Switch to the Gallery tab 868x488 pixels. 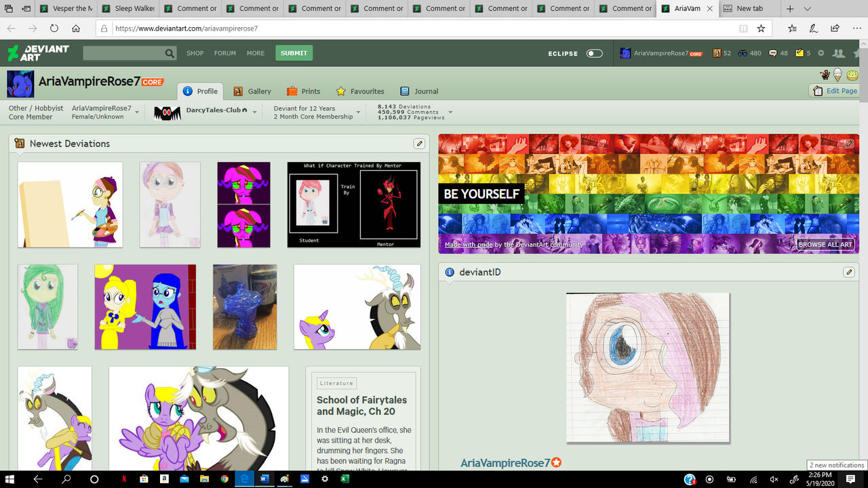(252, 91)
